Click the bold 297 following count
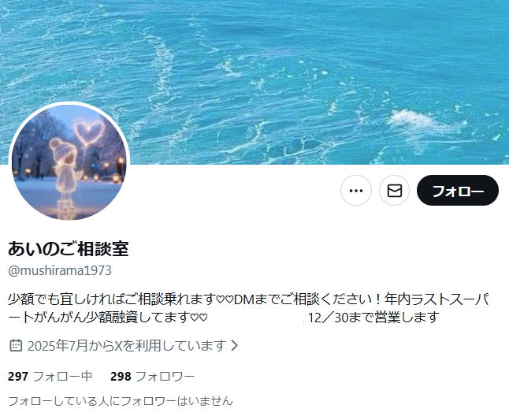This screenshot has width=509, height=420. (18, 376)
